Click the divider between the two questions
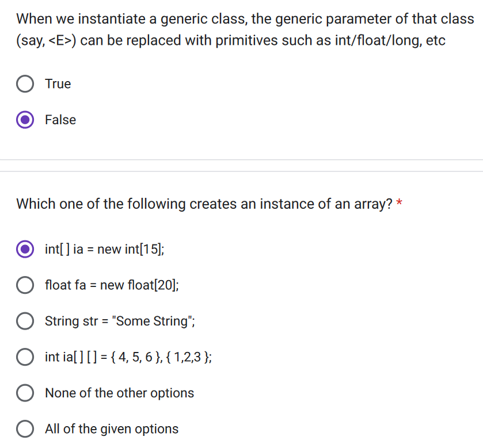Image resolution: width=483 pixels, height=448 pixels. 241,164
